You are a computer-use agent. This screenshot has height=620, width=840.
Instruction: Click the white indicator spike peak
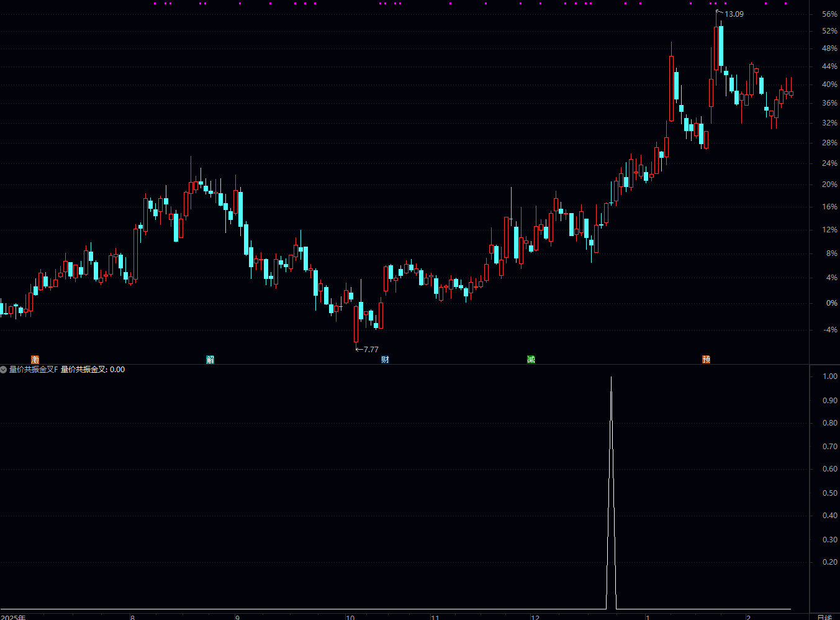611,378
